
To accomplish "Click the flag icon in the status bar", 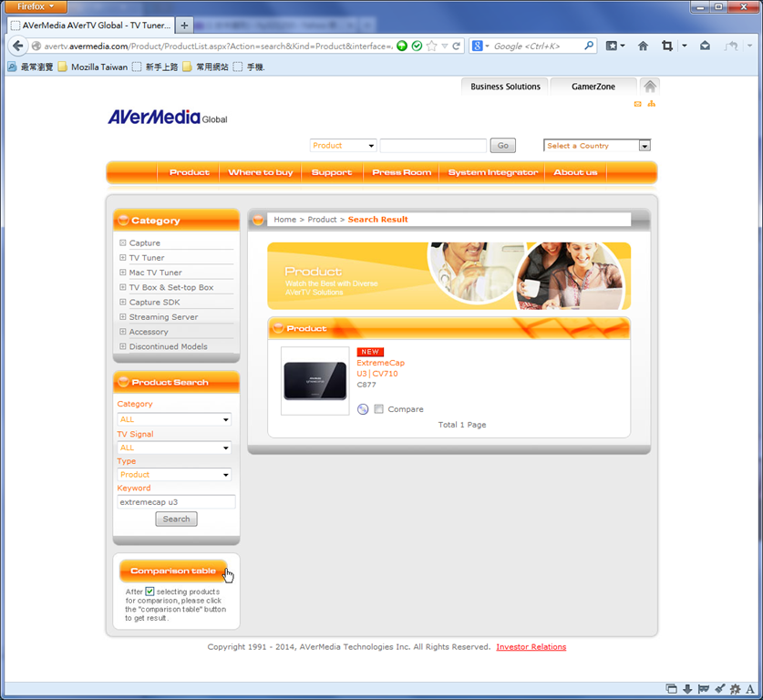I will [704, 688].
